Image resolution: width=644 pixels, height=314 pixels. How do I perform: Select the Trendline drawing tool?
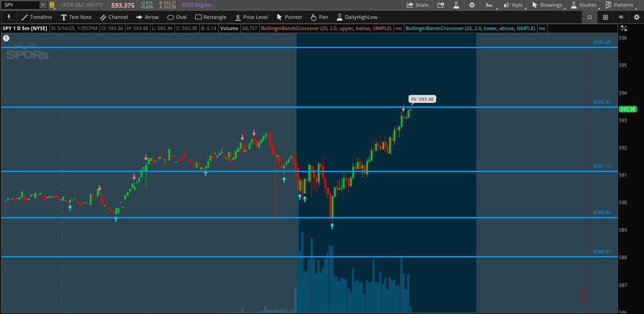36,17
